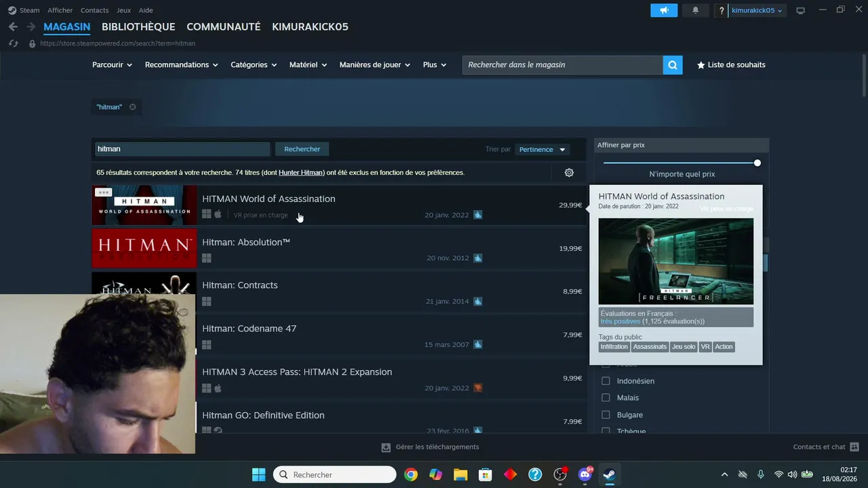Open the Contacts et chat friends icon
This screenshot has width=868, height=488.
854,447
